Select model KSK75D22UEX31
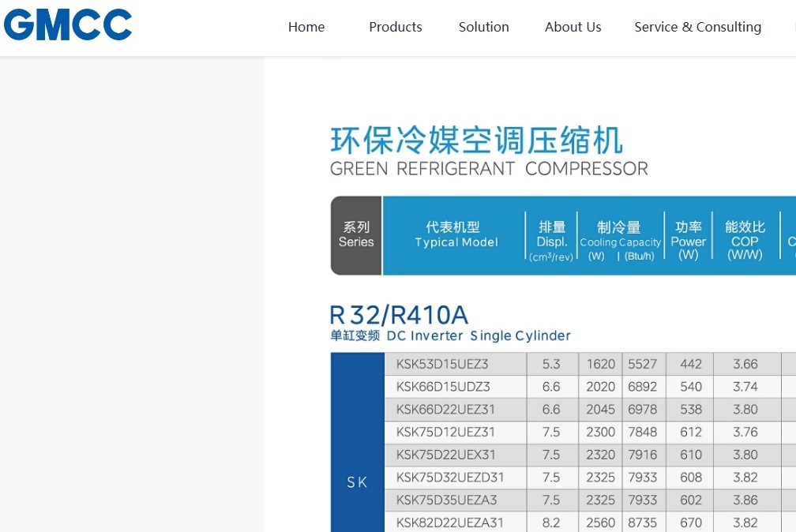 point(445,455)
